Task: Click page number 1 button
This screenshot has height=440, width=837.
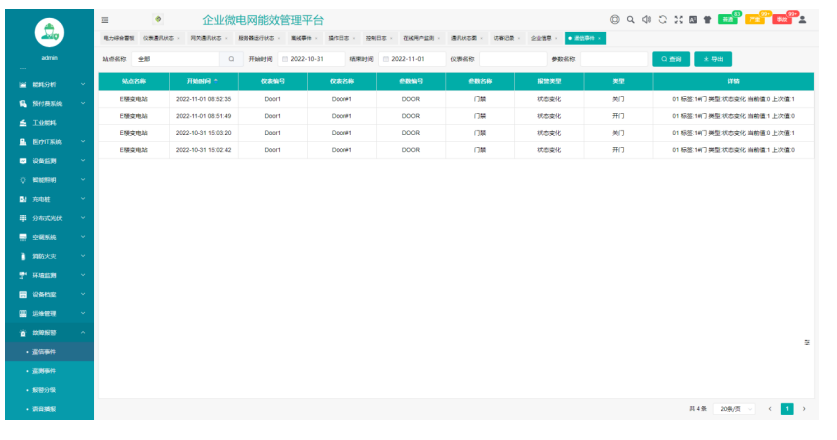Action: pyautogui.click(x=787, y=409)
